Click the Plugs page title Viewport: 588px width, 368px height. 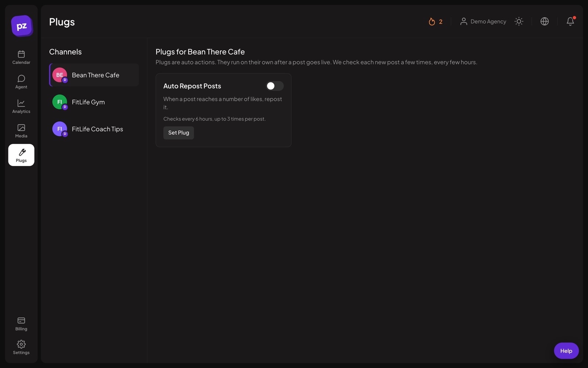coord(62,22)
